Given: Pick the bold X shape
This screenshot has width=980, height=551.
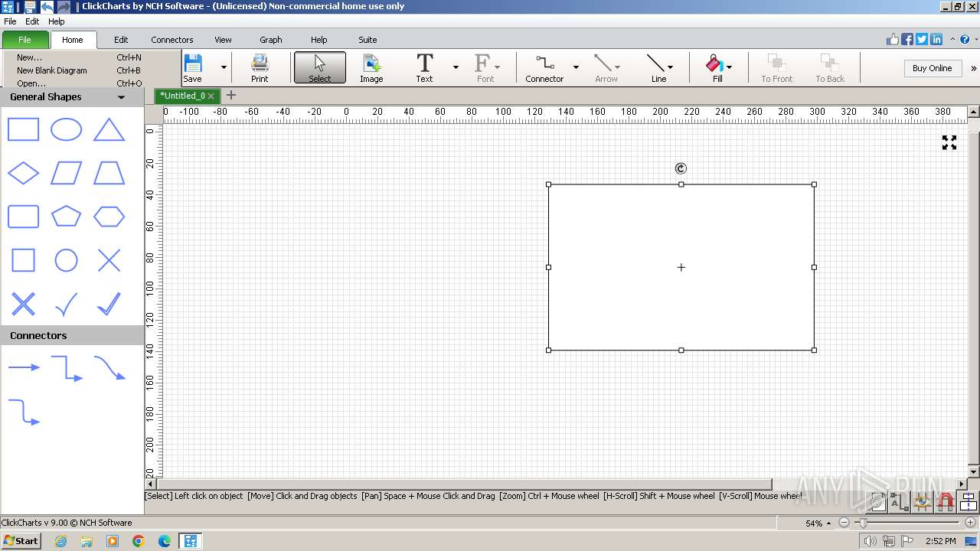Looking at the screenshot, I should pos(23,304).
